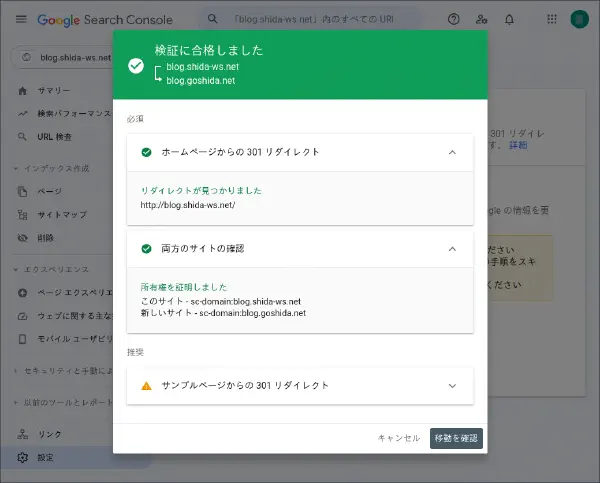Click the URL 検査 magnifier icon

pyautogui.click(x=23, y=137)
